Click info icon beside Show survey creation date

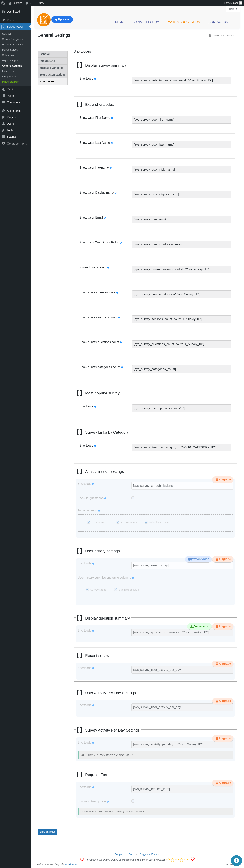click(x=117, y=293)
